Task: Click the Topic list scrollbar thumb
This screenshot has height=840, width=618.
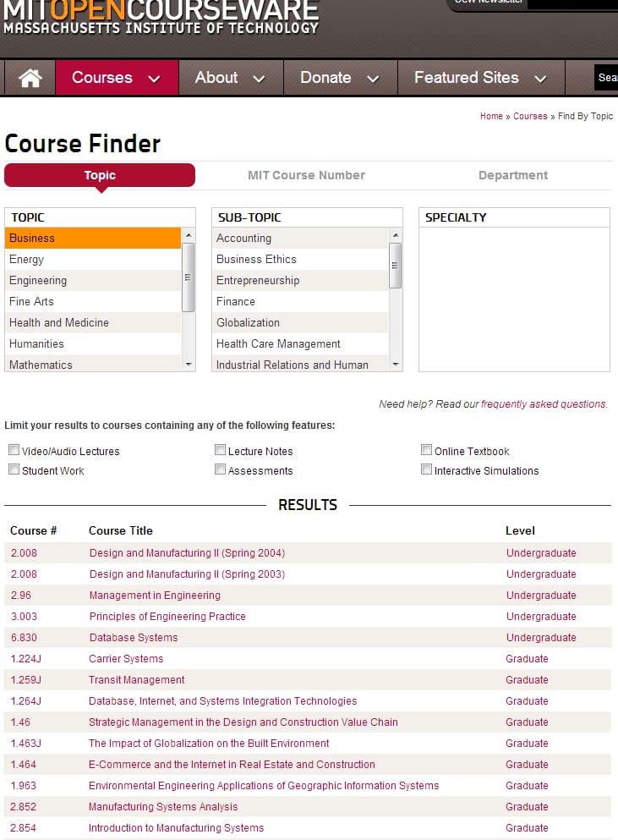Action: coord(188,277)
